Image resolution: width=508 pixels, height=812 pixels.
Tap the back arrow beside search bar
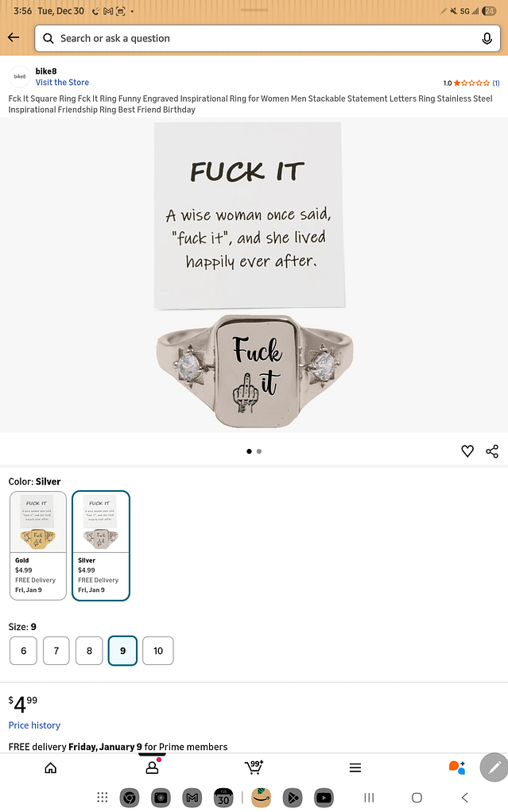click(x=14, y=37)
